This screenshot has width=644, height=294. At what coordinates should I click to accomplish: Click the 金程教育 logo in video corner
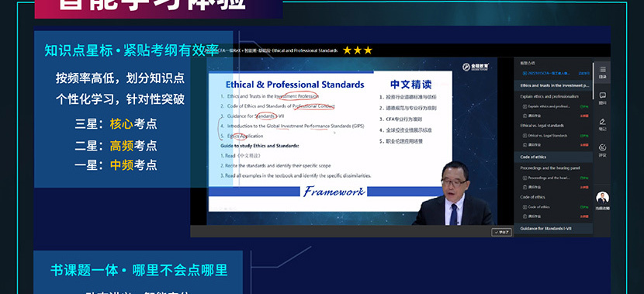[476, 67]
